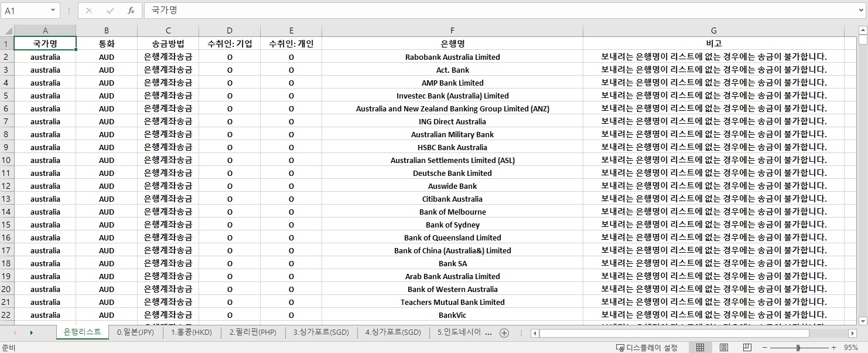868x353 pixels.
Task: Select column B header
Action: 107,30
